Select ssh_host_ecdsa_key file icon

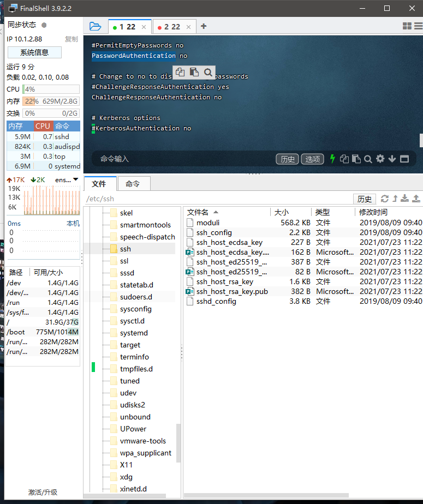[190, 242]
